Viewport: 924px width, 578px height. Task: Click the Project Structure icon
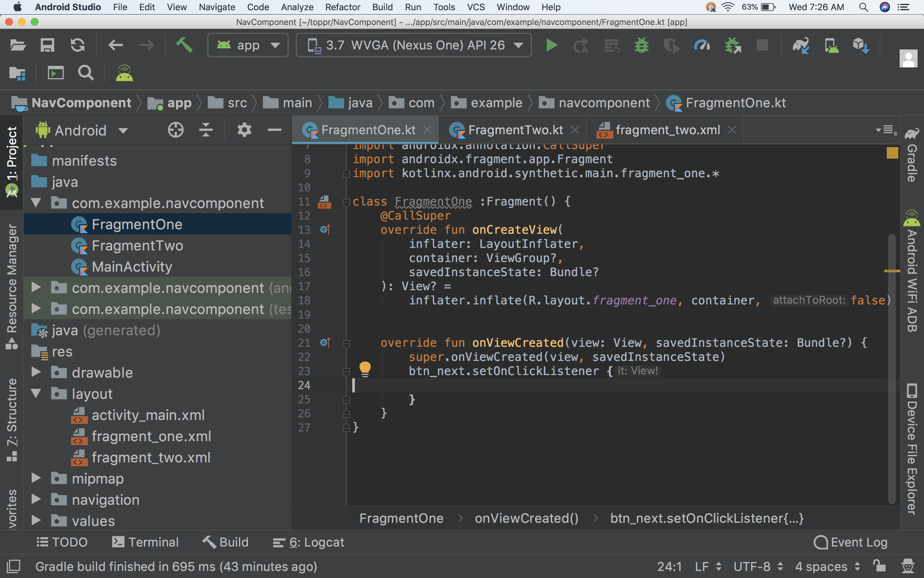tap(18, 73)
